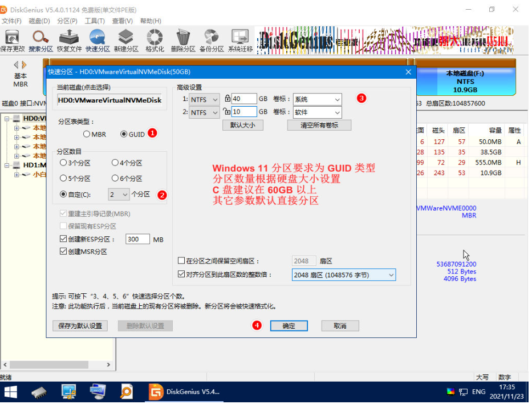
Task: Click the 恢复文件 (Recover Files) toolbar icon
Action: pos(69,40)
